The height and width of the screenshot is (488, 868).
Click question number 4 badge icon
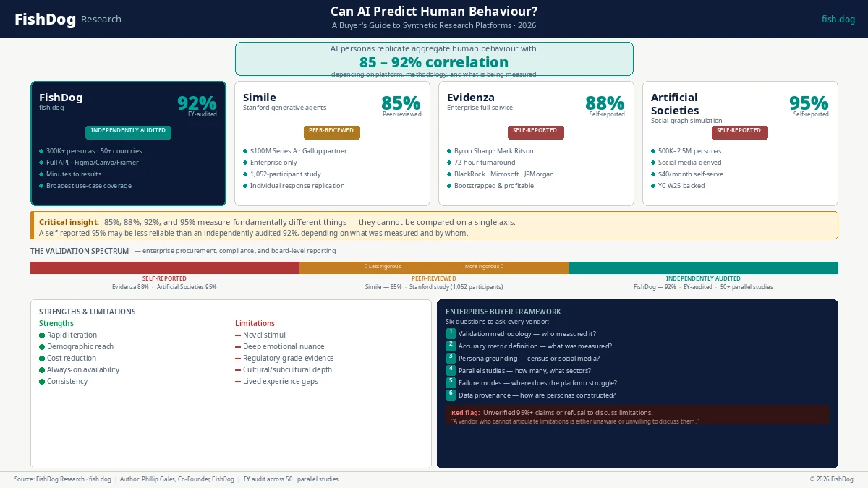(451, 370)
